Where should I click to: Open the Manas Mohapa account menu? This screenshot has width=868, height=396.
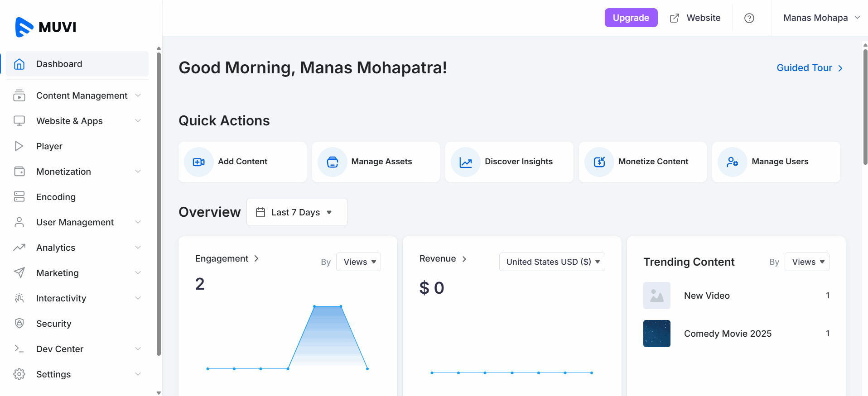tap(820, 18)
